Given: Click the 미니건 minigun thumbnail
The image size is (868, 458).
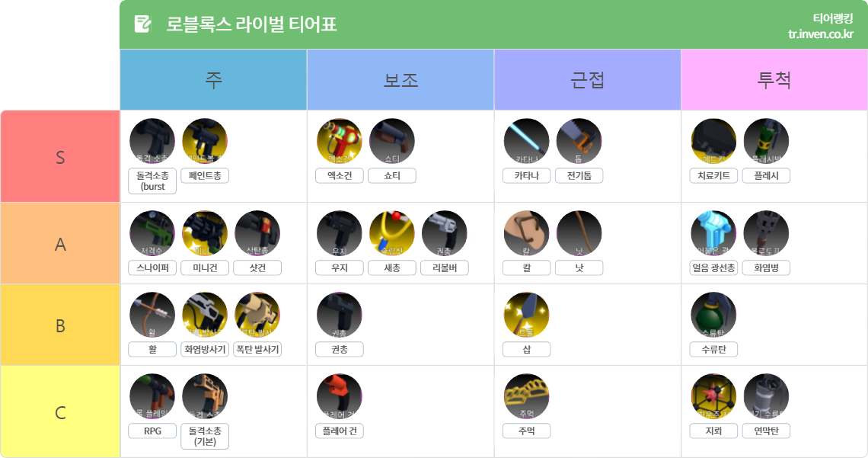Looking at the screenshot, I should pyautogui.click(x=205, y=233).
